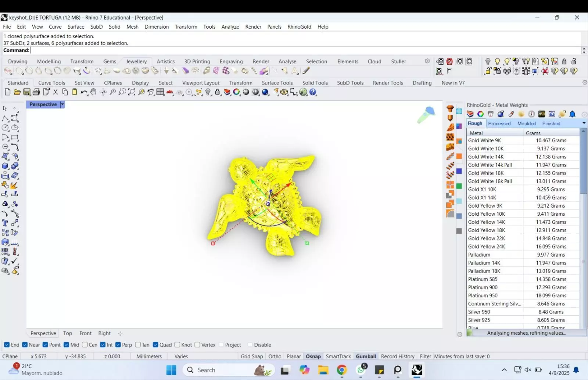Screen dimensions: 588x380
Task: Click the Undo arrow icon
Action: tap(84, 92)
